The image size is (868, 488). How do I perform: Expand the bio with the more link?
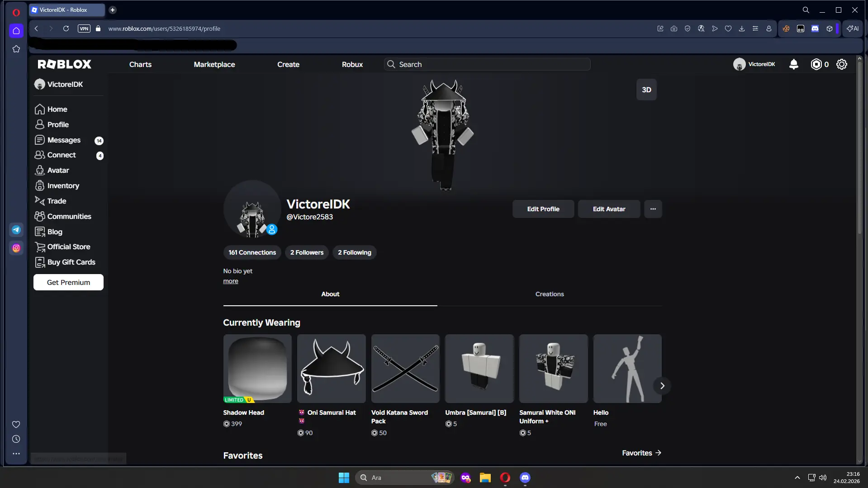pos(230,281)
